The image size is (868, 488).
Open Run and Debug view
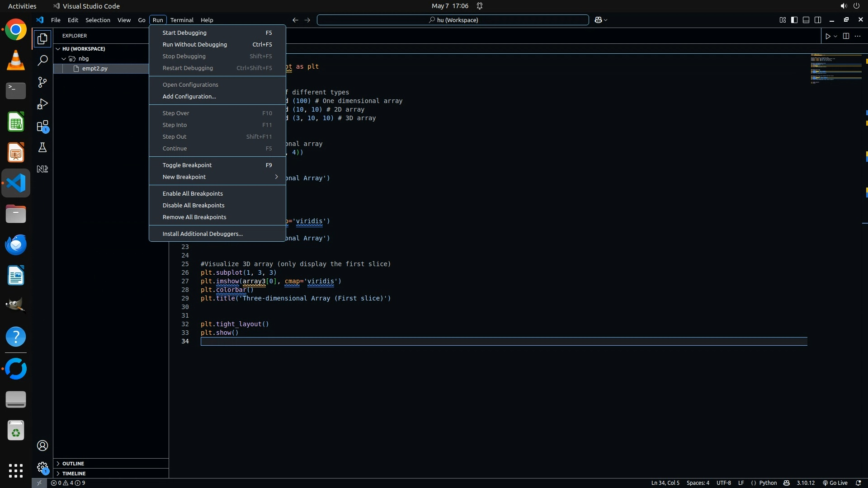point(42,104)
